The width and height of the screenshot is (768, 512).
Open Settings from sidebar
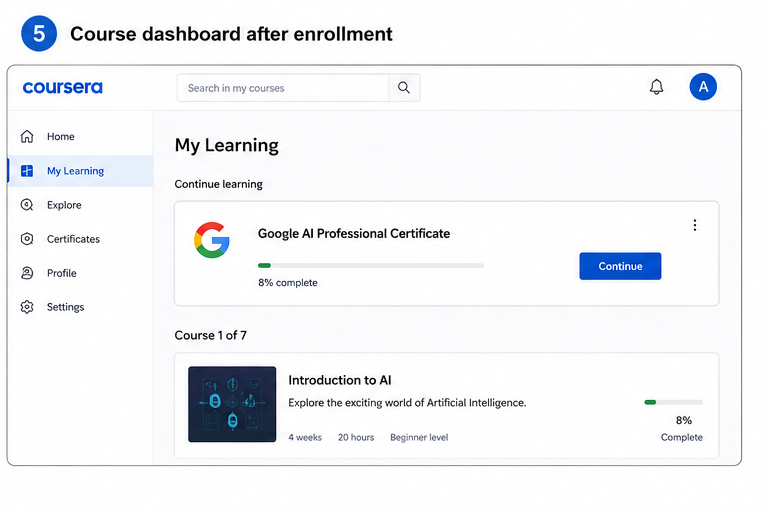(80, 307)
